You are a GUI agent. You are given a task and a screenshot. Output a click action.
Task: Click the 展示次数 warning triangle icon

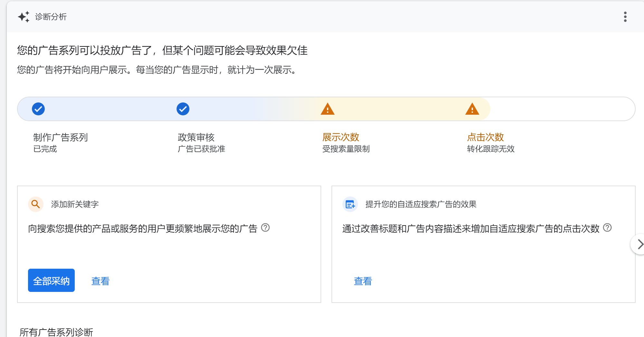click(x=327, y=109)
